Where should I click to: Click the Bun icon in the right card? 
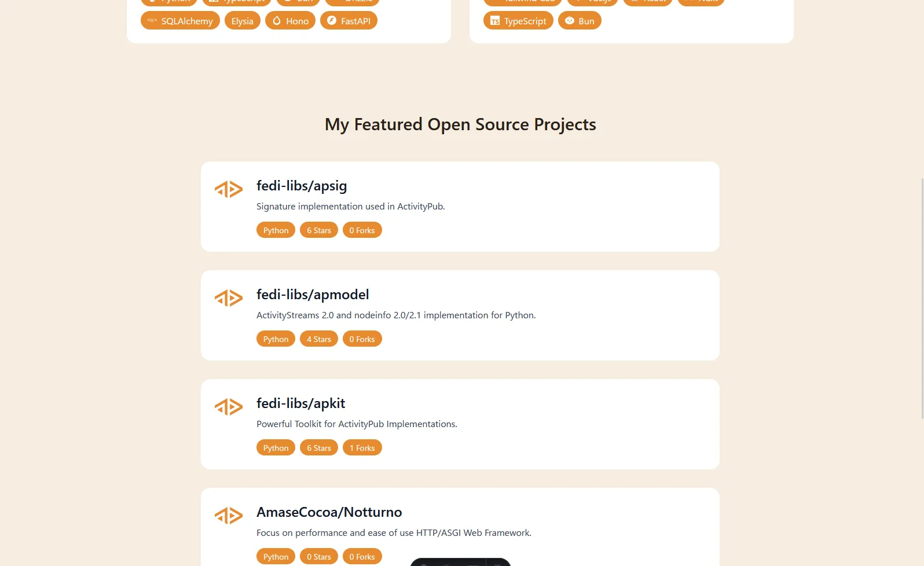[570, 21]
